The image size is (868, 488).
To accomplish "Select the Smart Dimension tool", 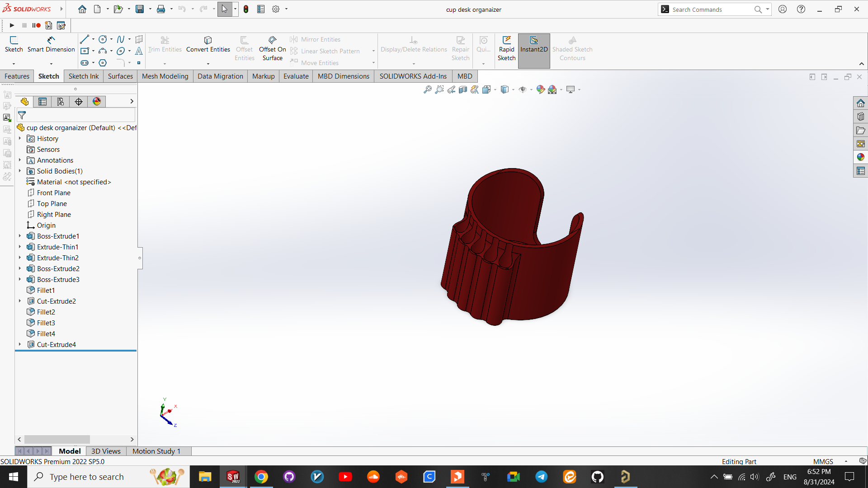I will click(51, 45).
